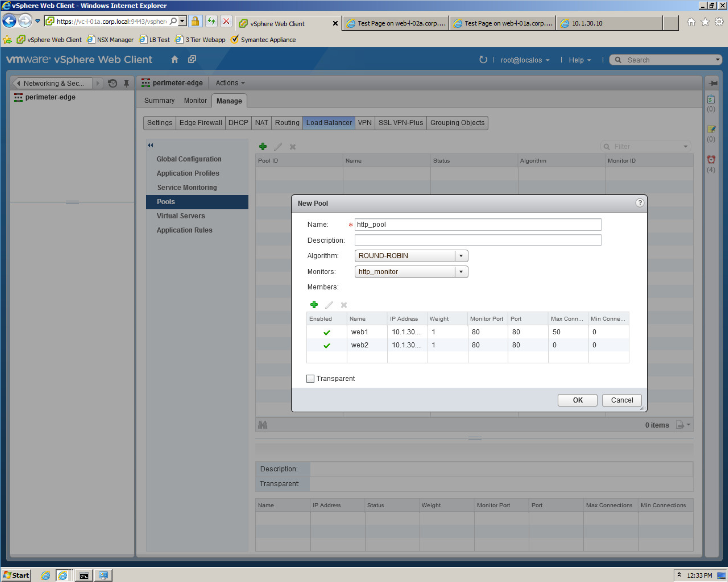This screenshot has height=582, width=728.
Task: Select Virtual Servers in the side menu
Action: [181, 216]
